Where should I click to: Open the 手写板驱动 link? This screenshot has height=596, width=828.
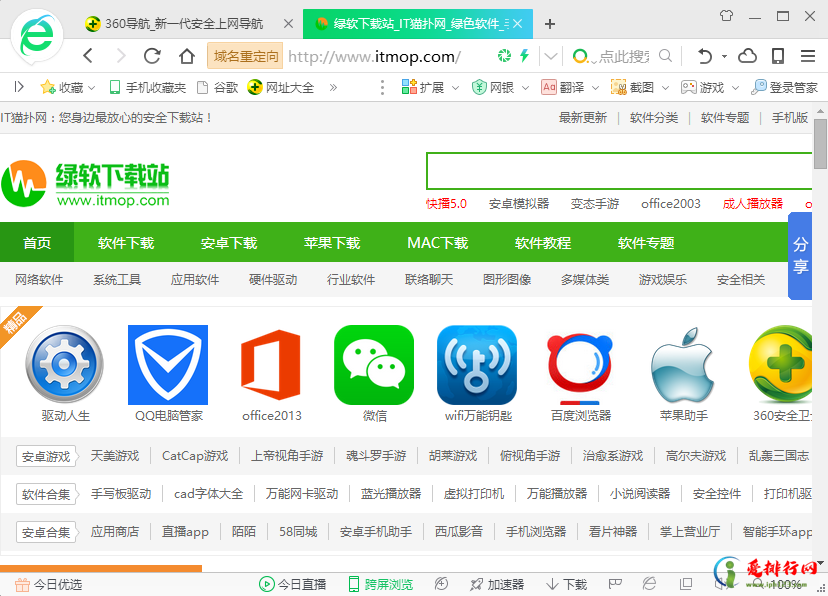coord(121,494)
